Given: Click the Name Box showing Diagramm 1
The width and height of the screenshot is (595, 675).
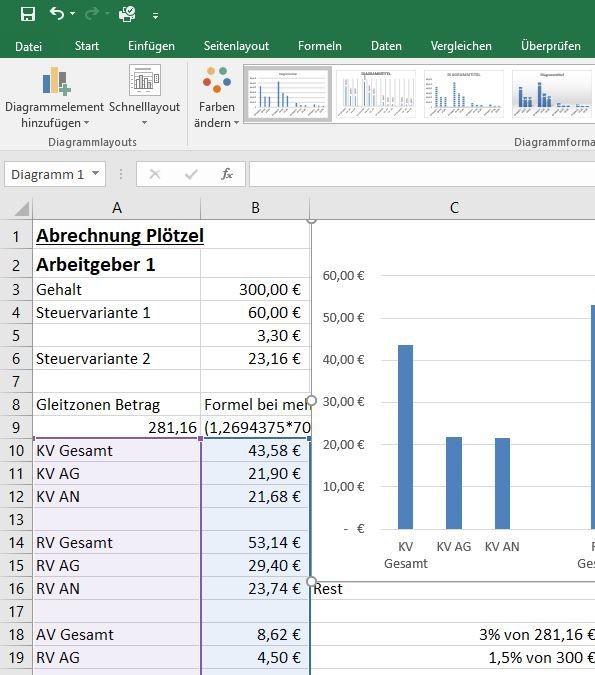Looking at the screenshot, I should point(46,174).
